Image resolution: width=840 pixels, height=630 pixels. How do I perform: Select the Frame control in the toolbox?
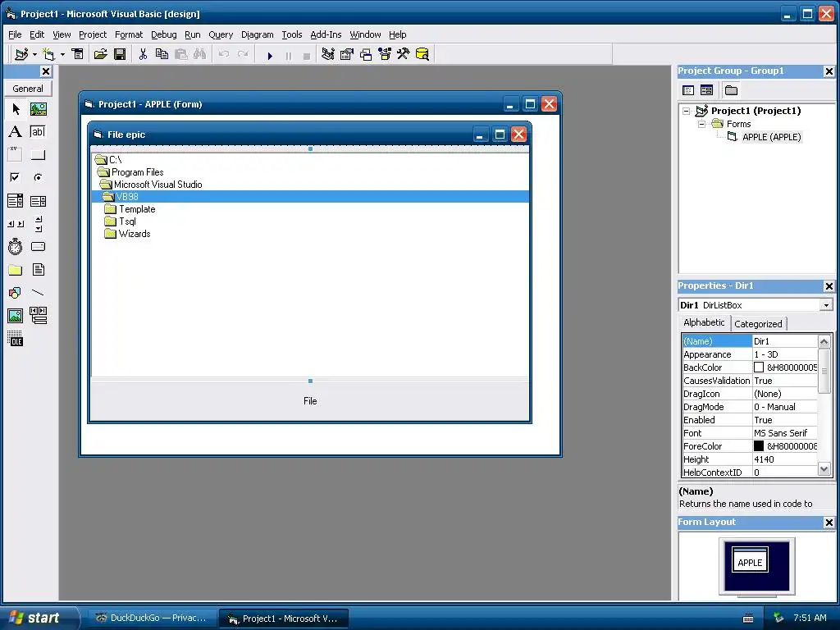[x=16, y=154]
